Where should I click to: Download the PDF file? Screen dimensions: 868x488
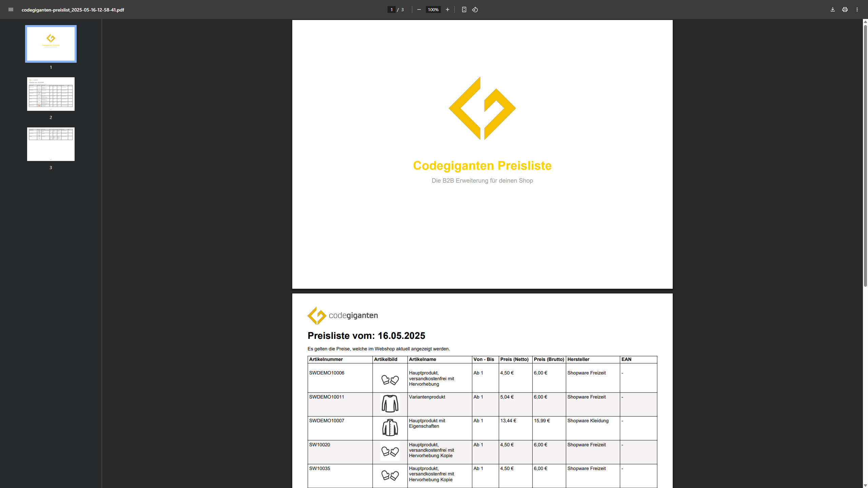pos(833,9)
